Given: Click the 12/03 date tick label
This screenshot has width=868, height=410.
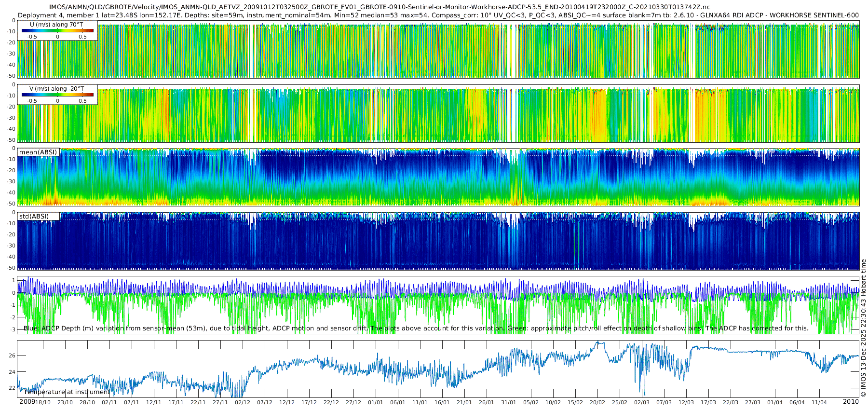Looking at the screenshot, I should pos(686,403).
